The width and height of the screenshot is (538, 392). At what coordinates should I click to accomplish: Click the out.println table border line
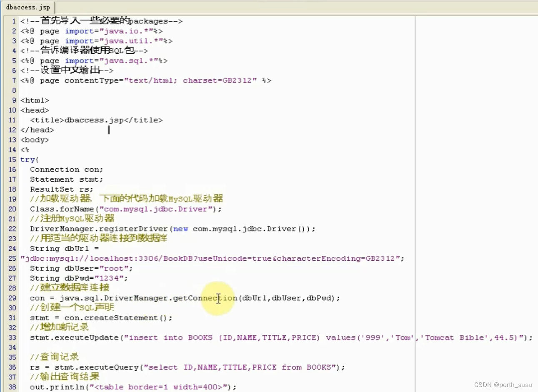click(133, 387)
